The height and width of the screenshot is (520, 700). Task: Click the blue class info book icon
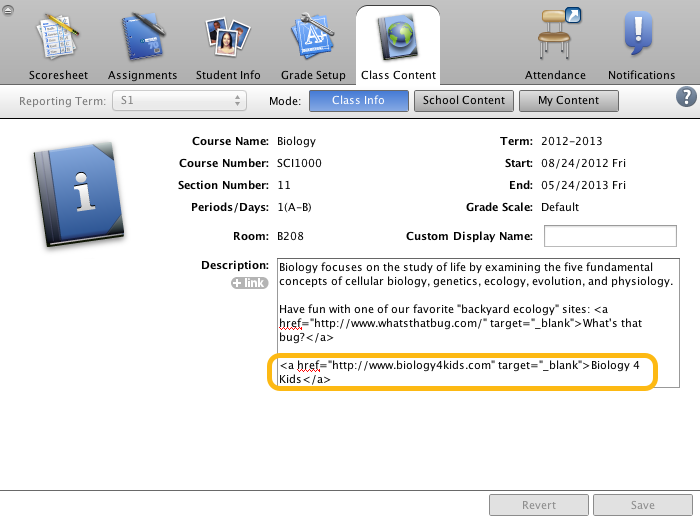point(79,195)
